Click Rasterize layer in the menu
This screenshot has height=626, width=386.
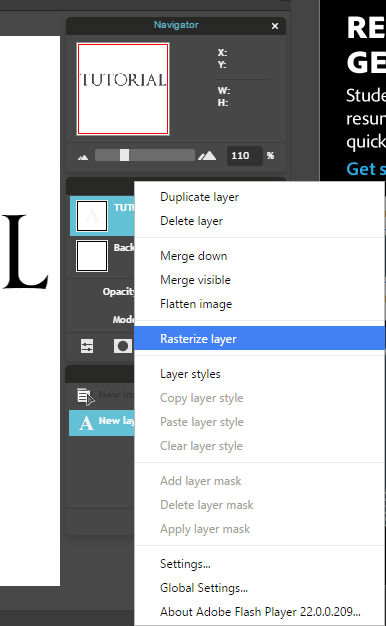(259, 339)
